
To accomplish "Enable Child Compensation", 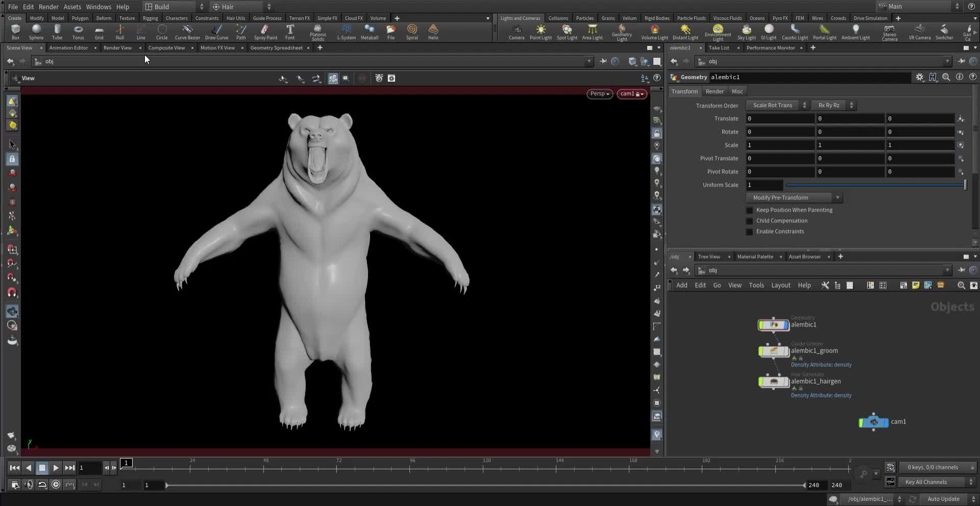I will point(749,221).
